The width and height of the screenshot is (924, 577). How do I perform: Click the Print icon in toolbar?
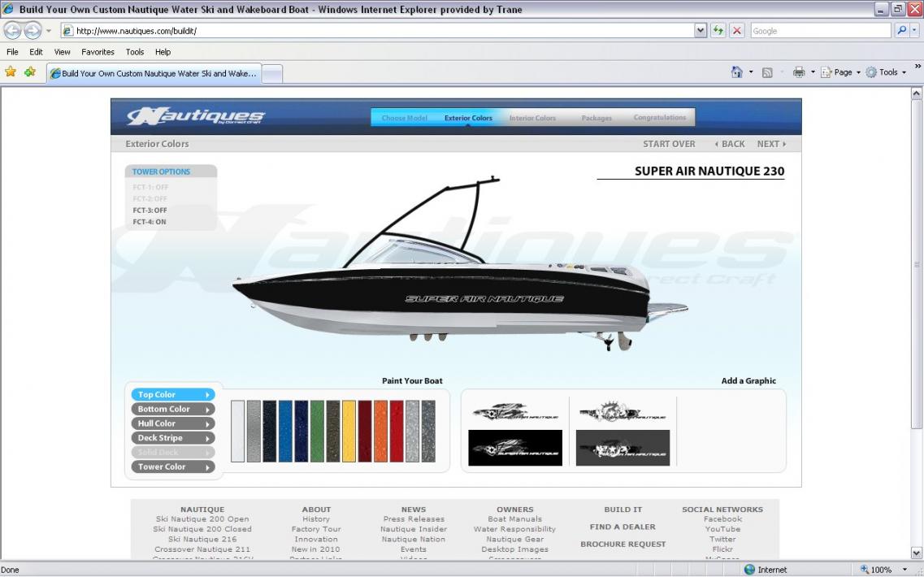click(x=798, y=72)
